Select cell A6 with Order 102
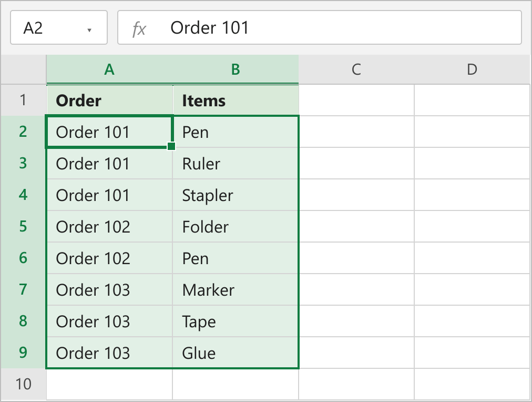 coord(109,258)
